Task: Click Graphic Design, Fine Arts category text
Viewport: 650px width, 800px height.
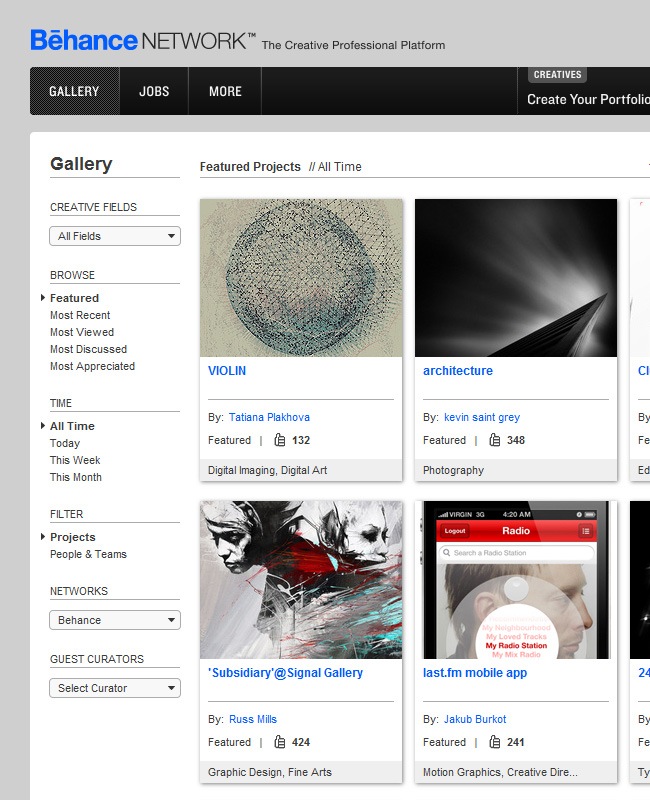Action: point(269,772)
